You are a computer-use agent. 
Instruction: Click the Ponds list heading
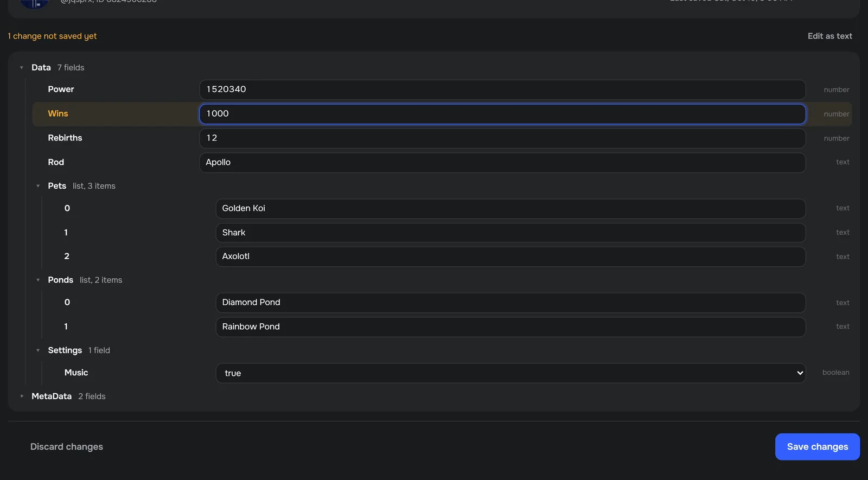point(60,280)
